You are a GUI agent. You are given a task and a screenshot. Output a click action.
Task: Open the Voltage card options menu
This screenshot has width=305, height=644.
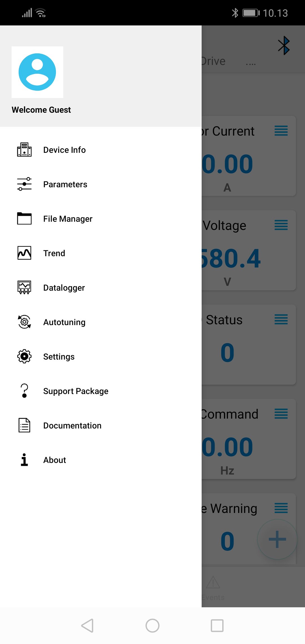[281, 225]
